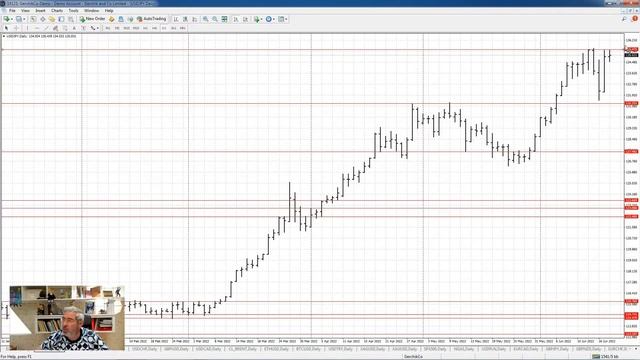640x360 pixels.
Task: Switch chart to M1 timeframe
Action: [x=107, y=28]
